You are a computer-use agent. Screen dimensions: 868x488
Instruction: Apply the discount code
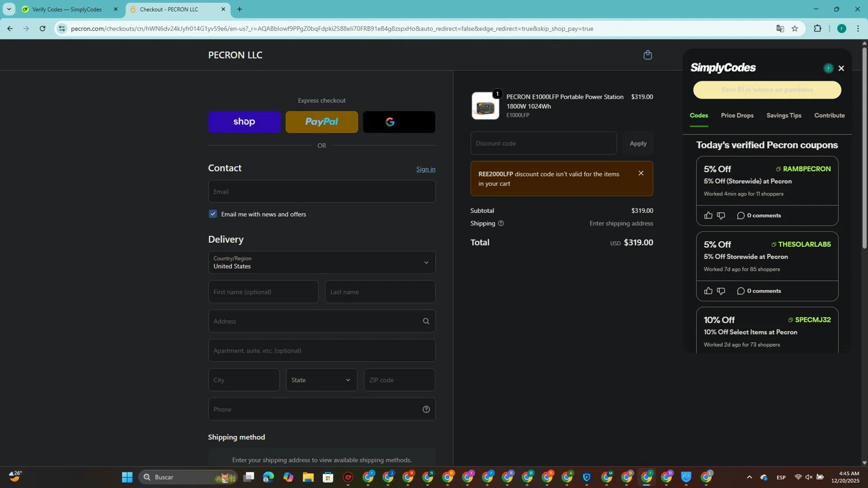tap(638, 143)
